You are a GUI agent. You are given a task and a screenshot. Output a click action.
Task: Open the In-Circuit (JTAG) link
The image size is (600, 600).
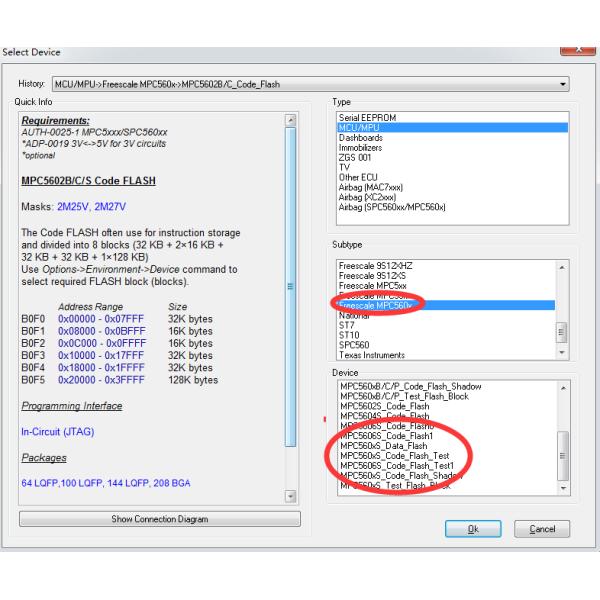(63, 431)
